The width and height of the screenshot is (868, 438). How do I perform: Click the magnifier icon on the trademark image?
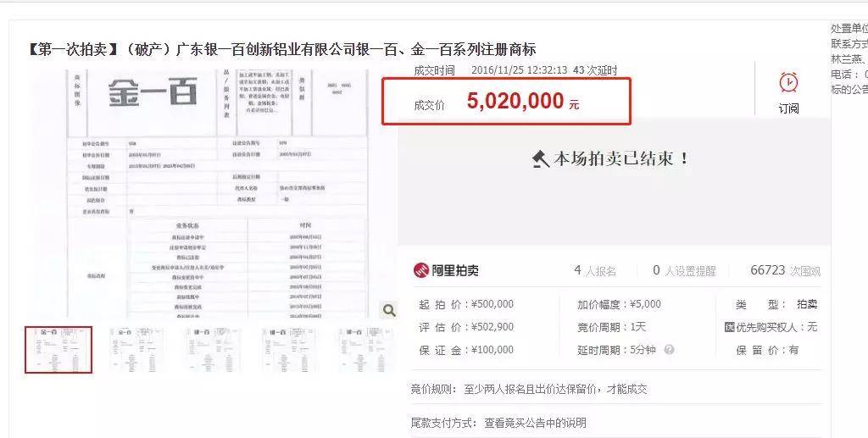tap(389, 310)
